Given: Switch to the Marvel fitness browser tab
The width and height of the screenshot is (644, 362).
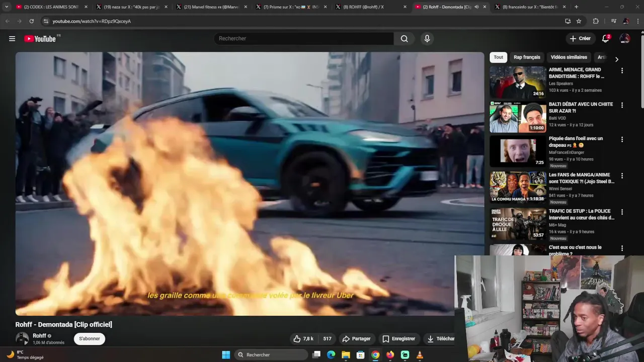Looking at the screenshot, I should pyautogui.click(x=211, y=7).
